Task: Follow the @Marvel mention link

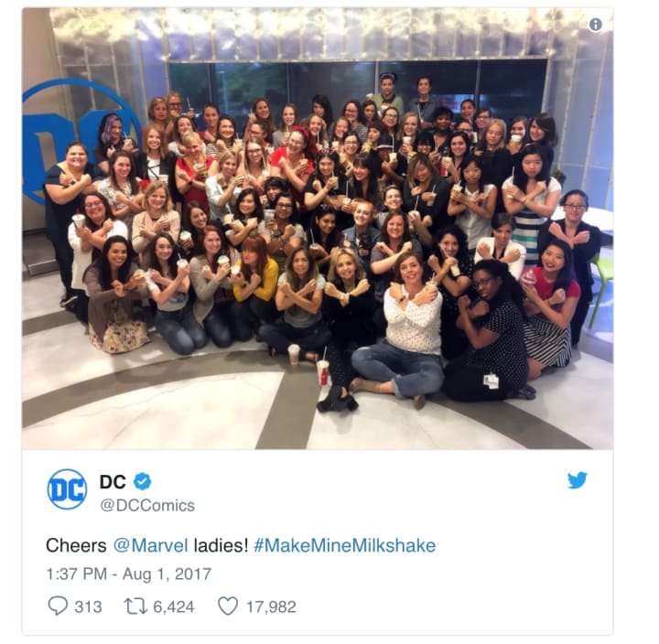Action: (150, 546)
